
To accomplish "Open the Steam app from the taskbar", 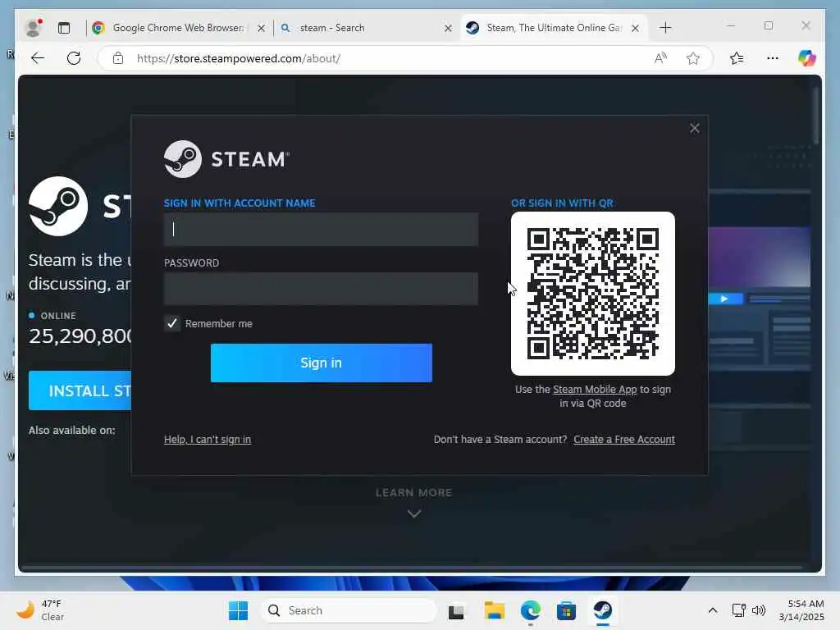I will pos(603,610).
